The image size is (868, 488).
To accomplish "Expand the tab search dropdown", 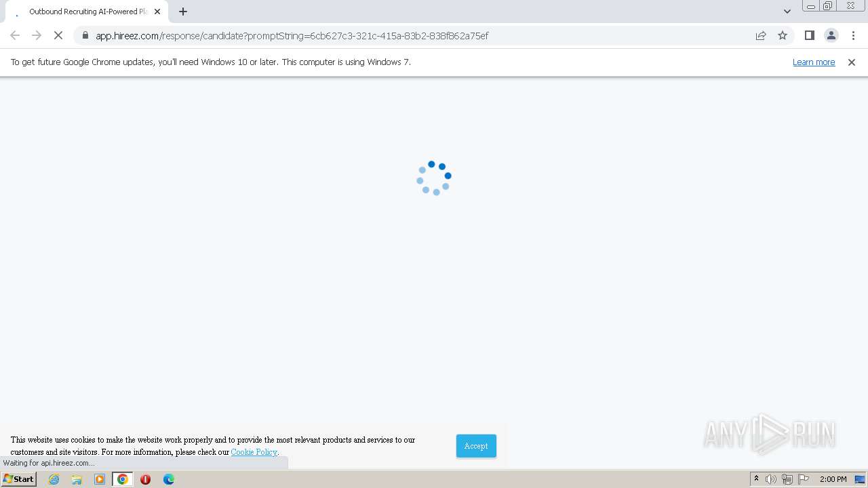I will [x=787, y=12].
